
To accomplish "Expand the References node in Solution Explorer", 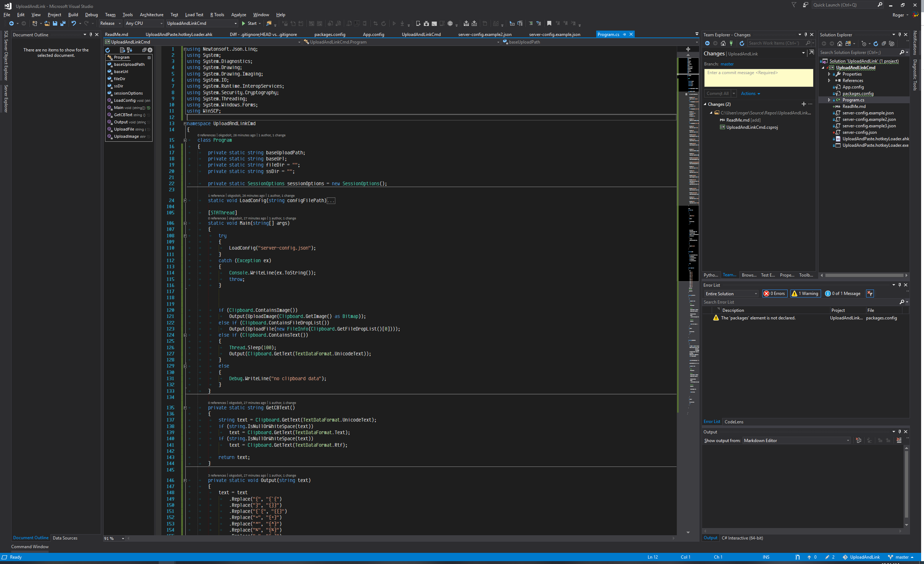I will tap(829, 81).
